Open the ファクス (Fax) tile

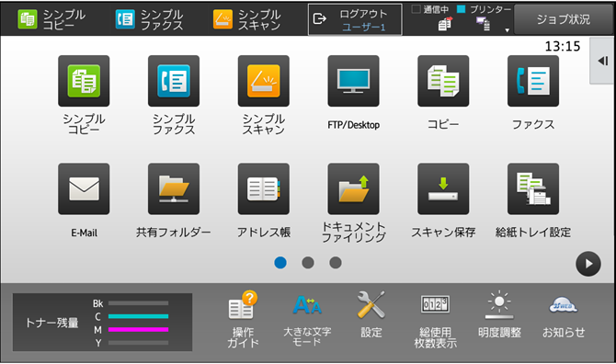pos(533,81)
